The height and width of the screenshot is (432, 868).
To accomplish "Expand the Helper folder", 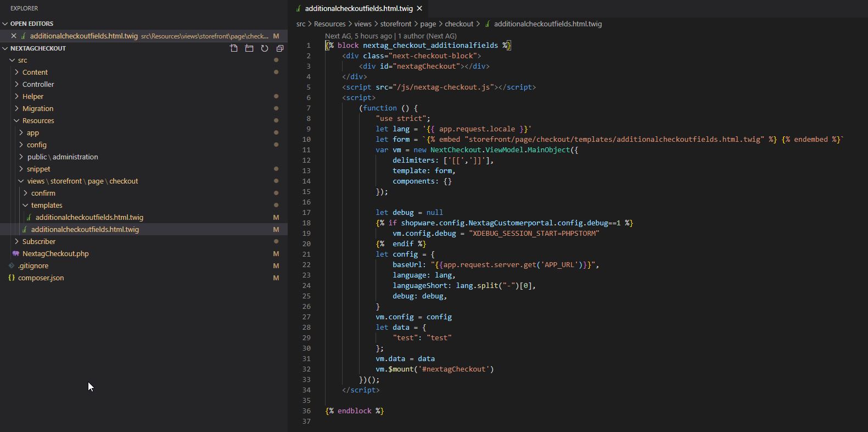I will point(16,97).
